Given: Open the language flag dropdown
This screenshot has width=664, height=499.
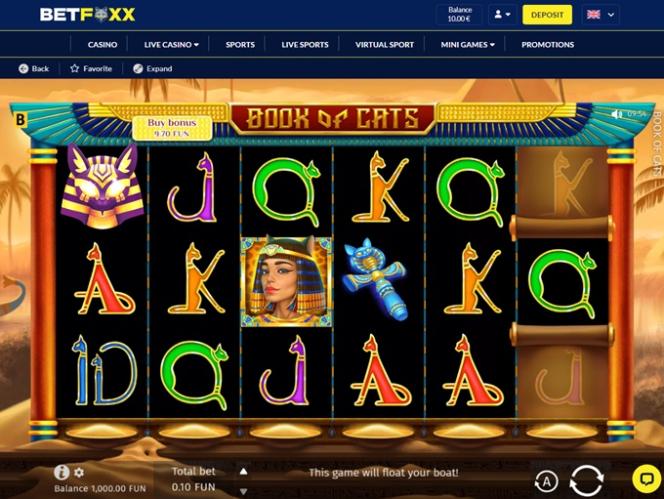Looking at the screenshot, I should pos(600,14).
